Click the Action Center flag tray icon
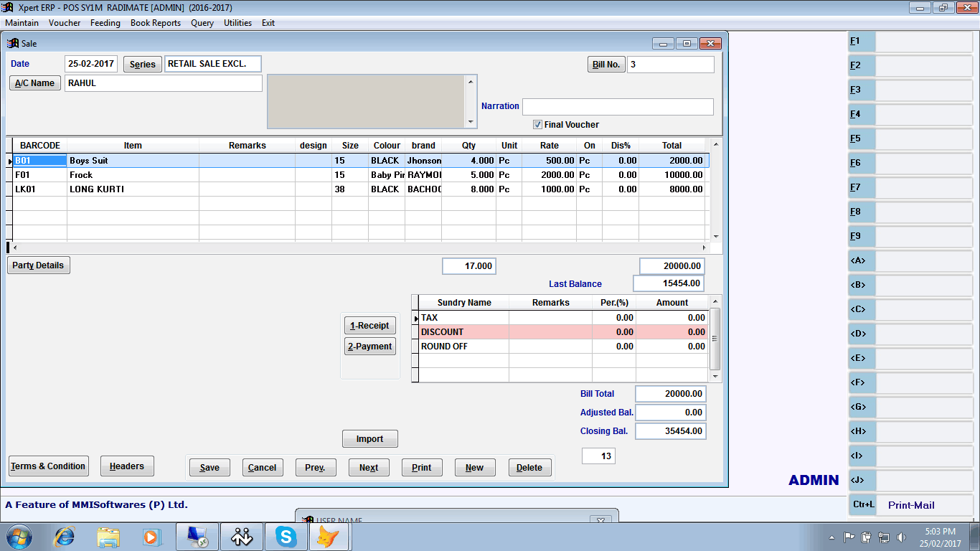 click(x=849, y=537)
